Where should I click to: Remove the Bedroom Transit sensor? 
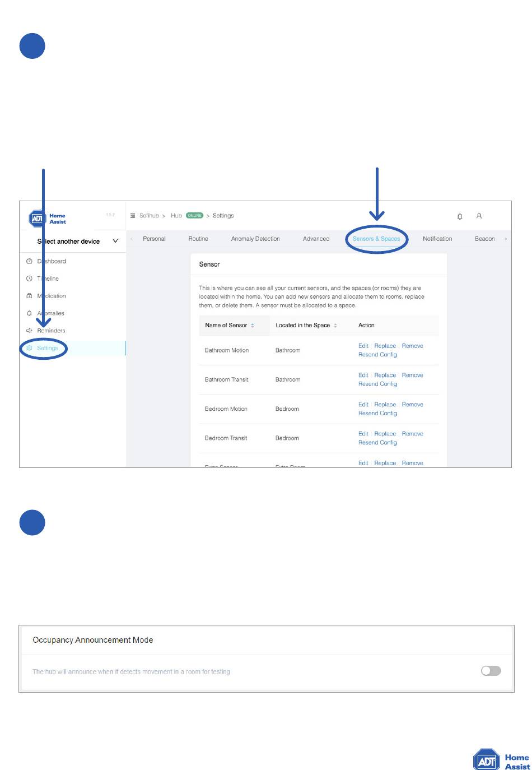pos(413,434)
